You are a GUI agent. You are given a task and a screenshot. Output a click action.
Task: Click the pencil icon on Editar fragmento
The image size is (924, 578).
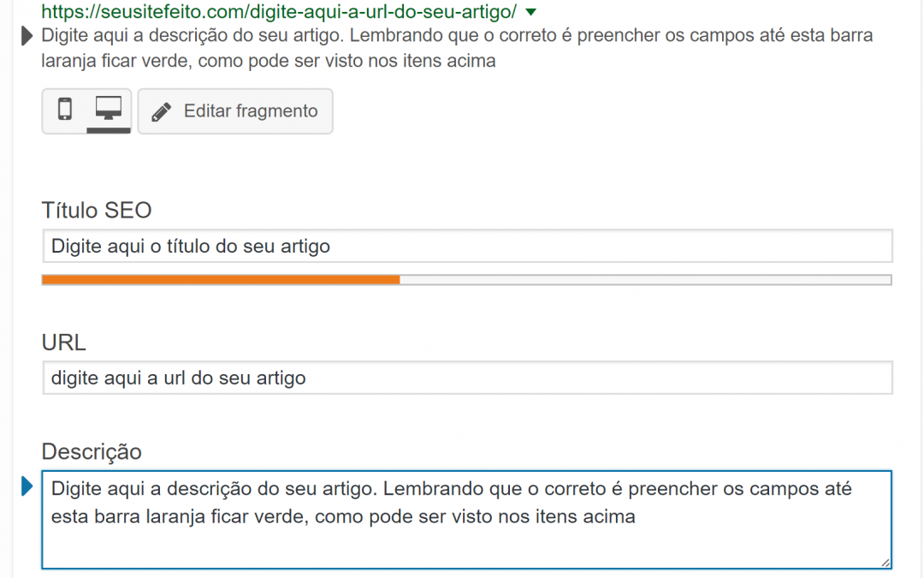pyautogui.click(x=161, y=111)
